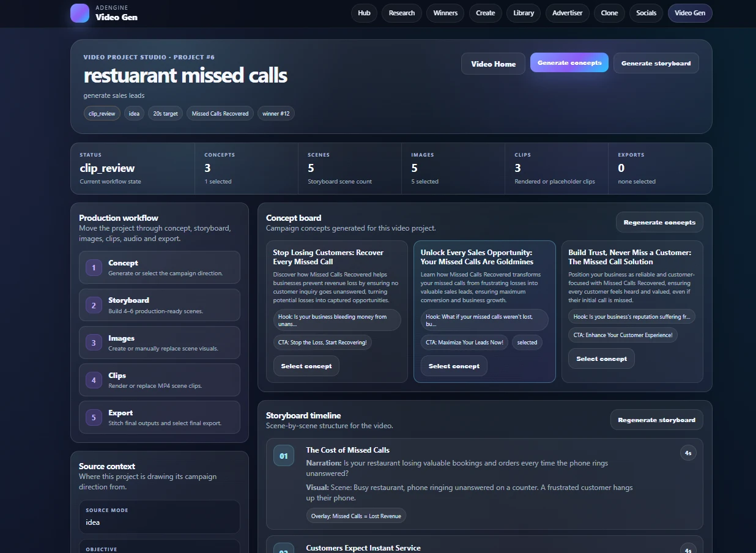The image size is (756, 553).
Task: Click the Video Home button
Action: pos(493,64)
